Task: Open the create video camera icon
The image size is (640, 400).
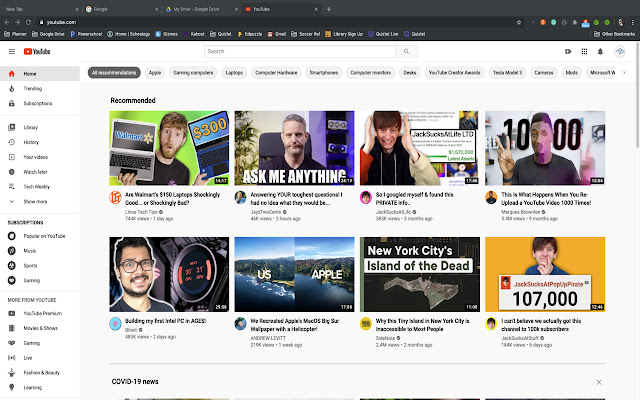Action: tap(568, 51)
